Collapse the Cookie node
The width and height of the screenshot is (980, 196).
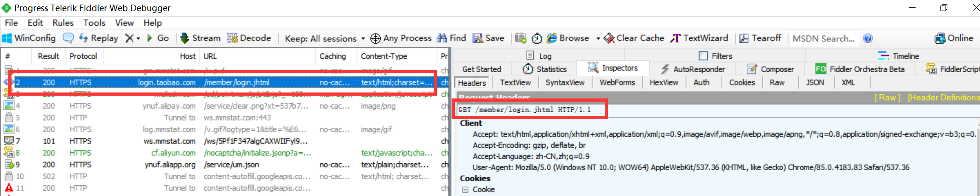465,190
